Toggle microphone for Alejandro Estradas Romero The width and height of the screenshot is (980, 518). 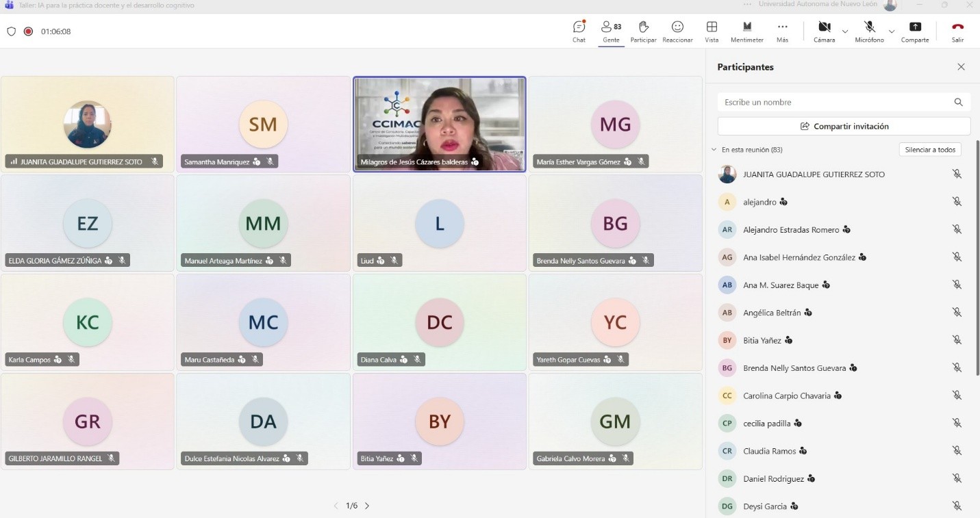pos(957,229)
